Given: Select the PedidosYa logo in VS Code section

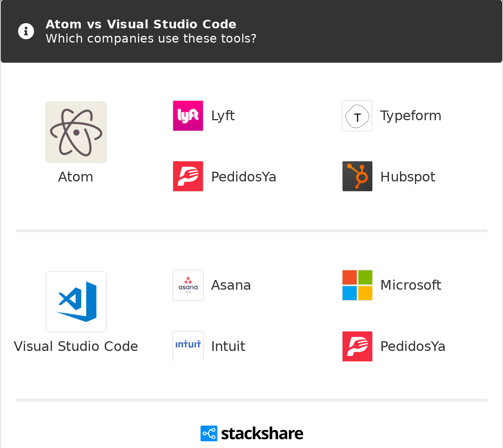Looking at the screenshot, I should (357, 346).
